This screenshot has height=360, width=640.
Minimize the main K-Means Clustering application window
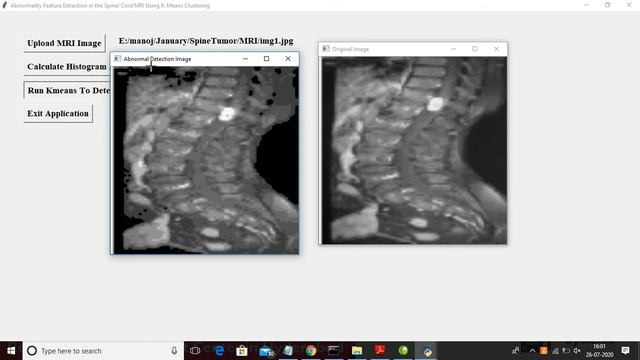(x=587, y=5)
